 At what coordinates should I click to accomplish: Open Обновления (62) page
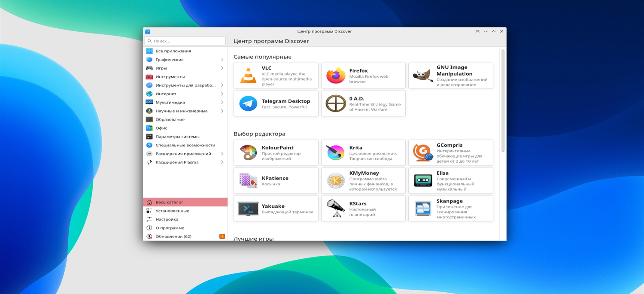pos(185,236)
